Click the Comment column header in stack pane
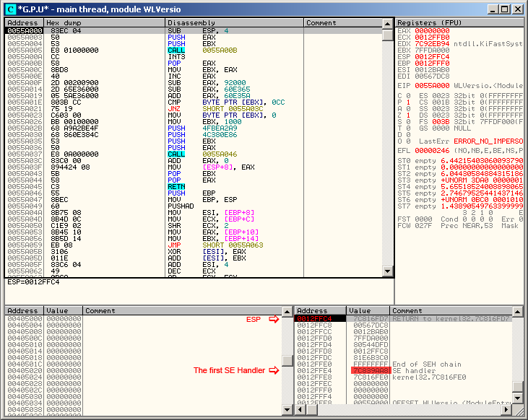 click(451, 311)
